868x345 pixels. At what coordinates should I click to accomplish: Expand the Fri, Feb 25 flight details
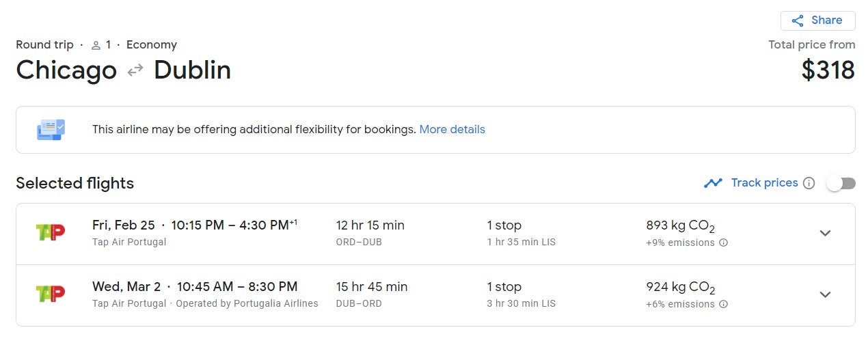(x=825, y=233)
